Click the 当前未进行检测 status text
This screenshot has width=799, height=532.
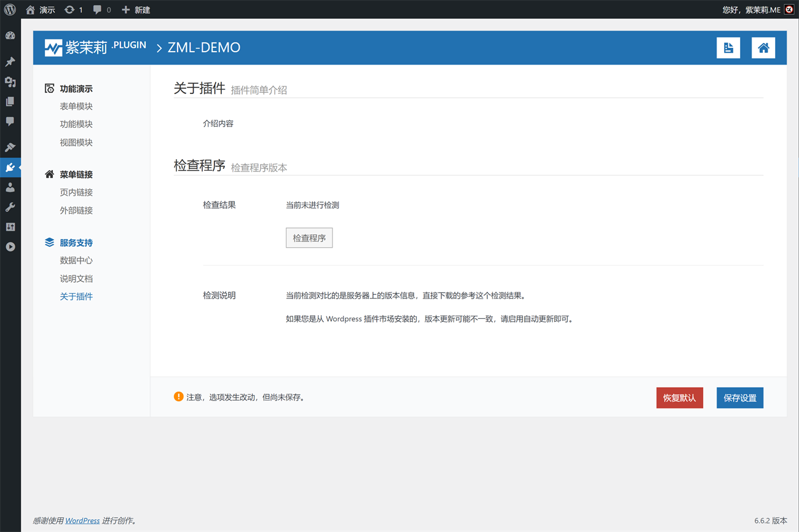pos(312,205)
